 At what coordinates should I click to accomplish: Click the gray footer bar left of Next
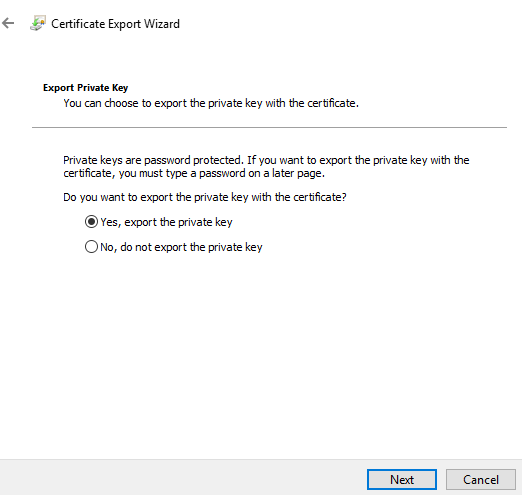pos(183,477)
